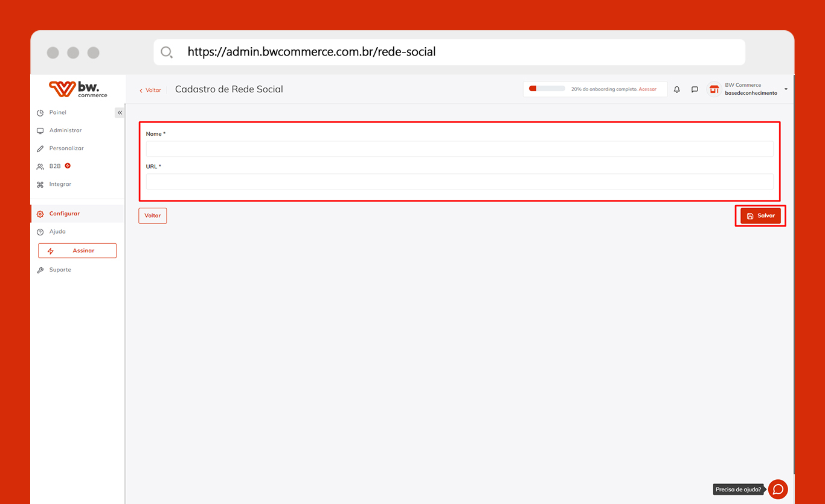Open the messages chat icon in header
Image resolution: width=825 pixels, height=504 pixels.
[695, 89]
